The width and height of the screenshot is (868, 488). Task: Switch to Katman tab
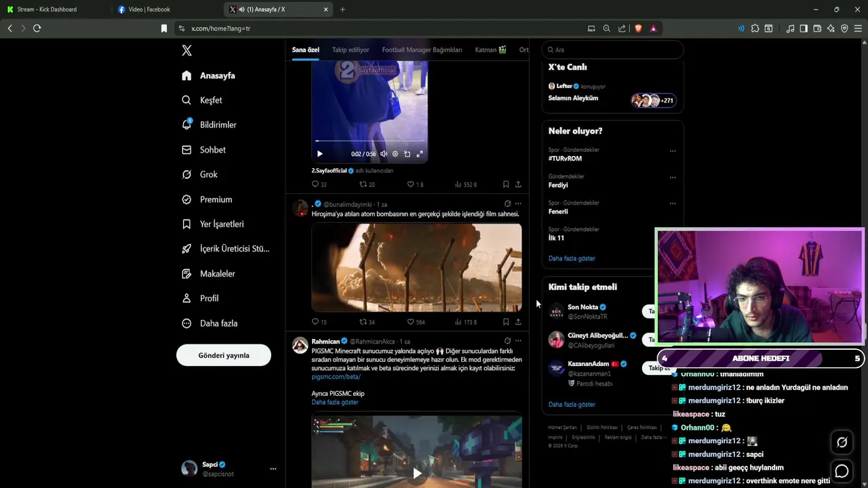490,49
